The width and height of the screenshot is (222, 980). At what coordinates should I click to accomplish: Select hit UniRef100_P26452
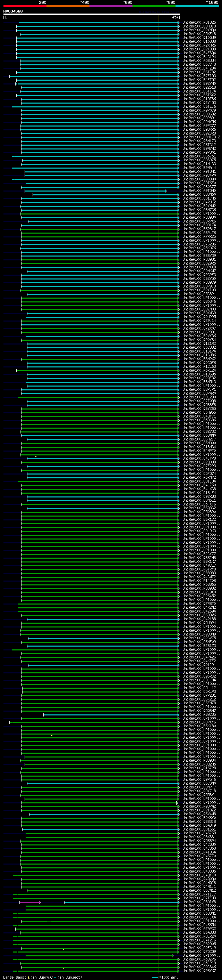point(199,596)
